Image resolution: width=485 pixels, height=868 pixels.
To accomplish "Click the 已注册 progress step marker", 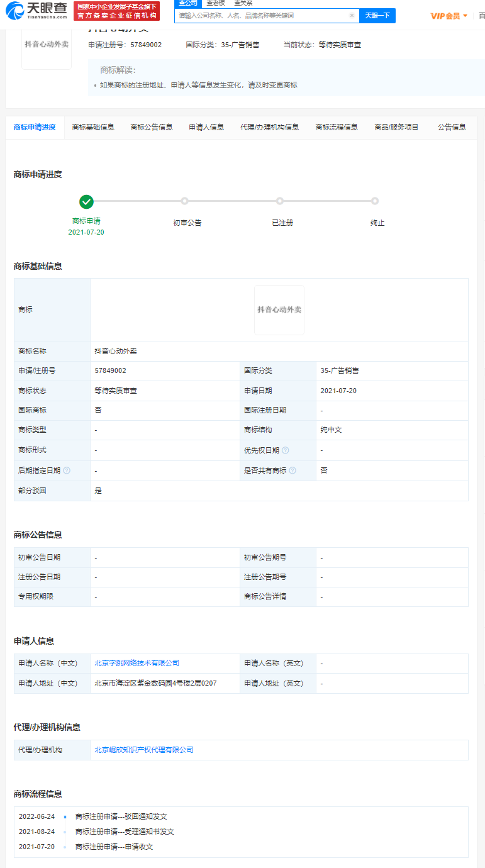I will [x=280, y=201].
